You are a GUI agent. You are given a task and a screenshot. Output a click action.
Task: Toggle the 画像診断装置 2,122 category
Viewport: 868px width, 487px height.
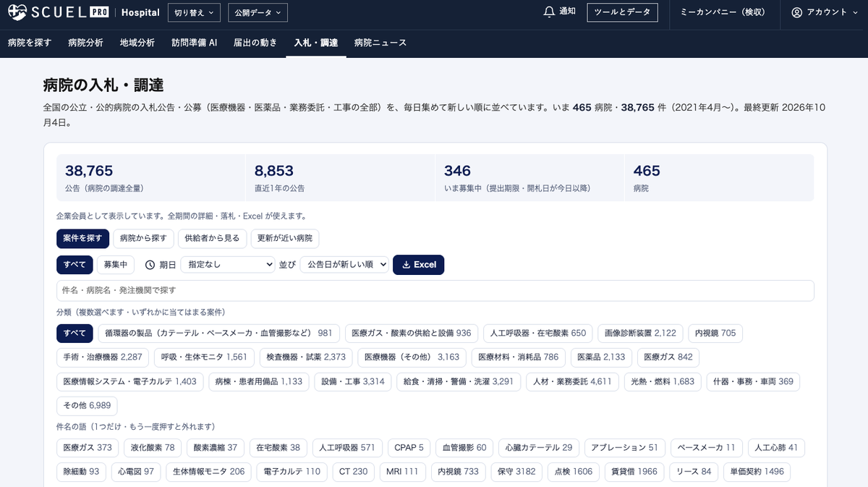pos(640,333)
